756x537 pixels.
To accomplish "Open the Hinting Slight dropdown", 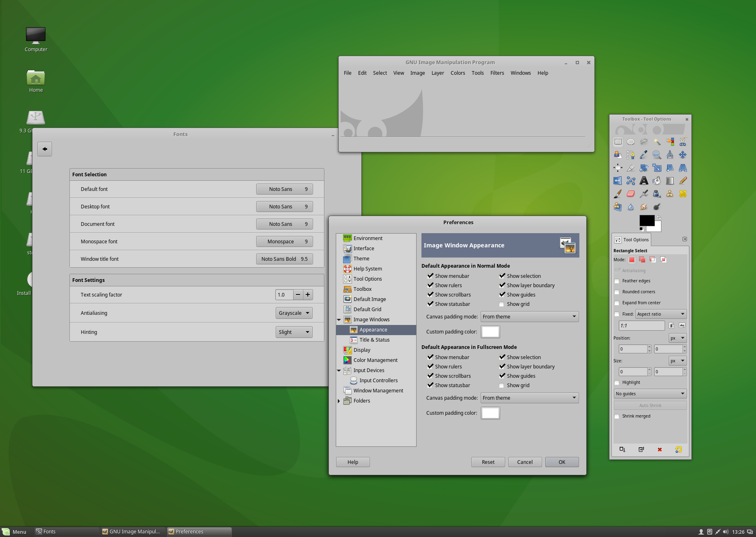I will (294, 332).
